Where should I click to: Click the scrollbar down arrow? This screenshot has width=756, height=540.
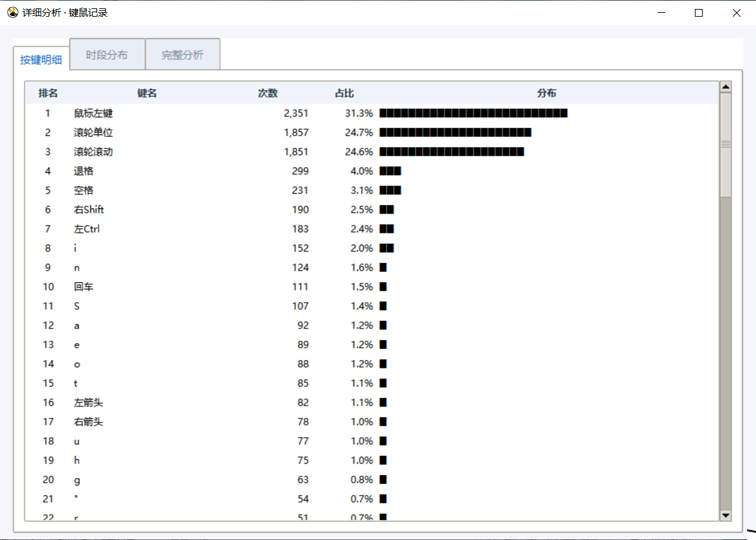click(725, 515)
